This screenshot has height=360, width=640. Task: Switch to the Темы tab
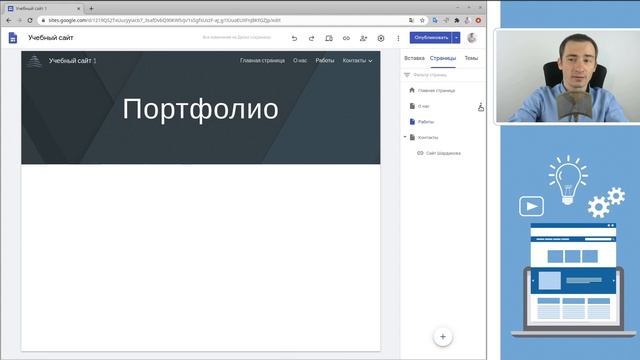click(x=471, y=58)
